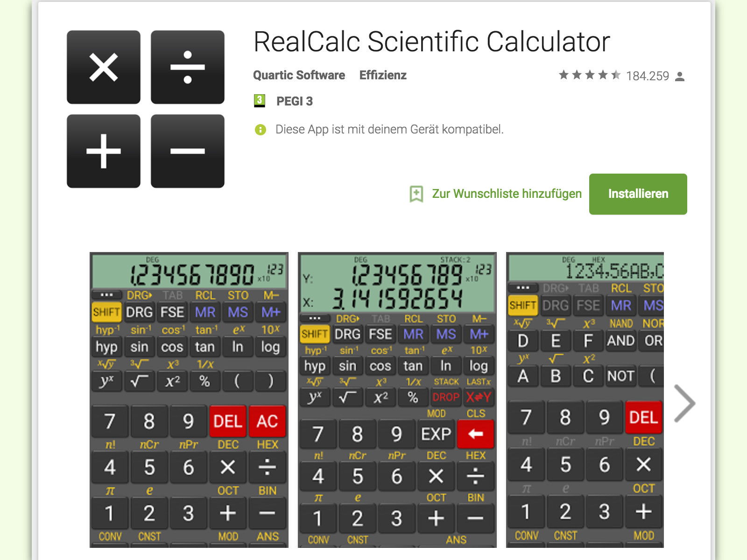Open the Effizienz category

[383, 75]
